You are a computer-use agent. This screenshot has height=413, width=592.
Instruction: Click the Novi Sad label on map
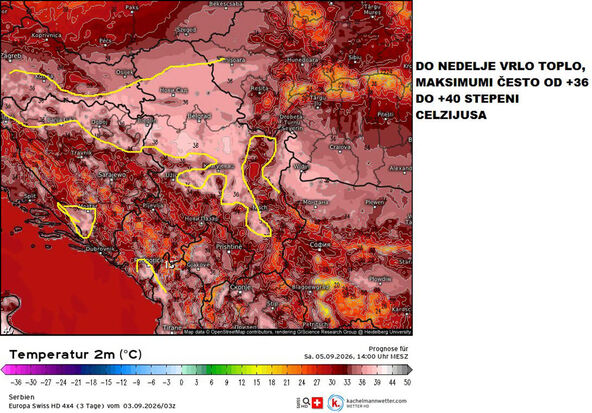click(174, 91)
